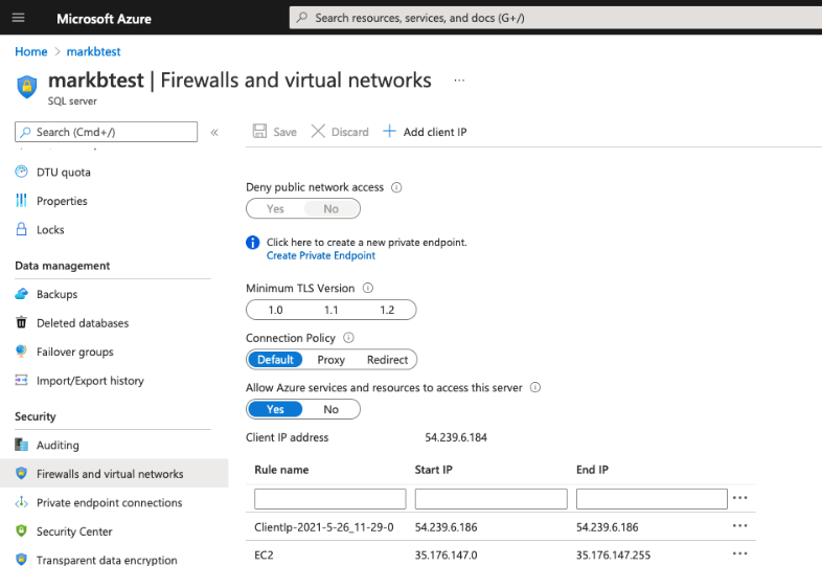Click the Private endpoint connections icon

pyautogui.click(x=21, y=502)
